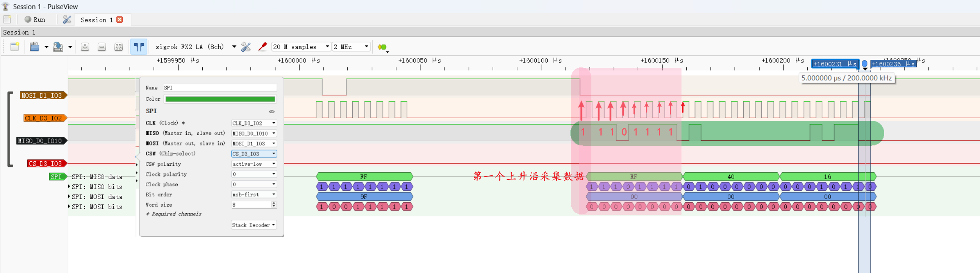Click Session 1 dock title bar
The height and width of the screenshot is (273, 980).
point(490,32)
